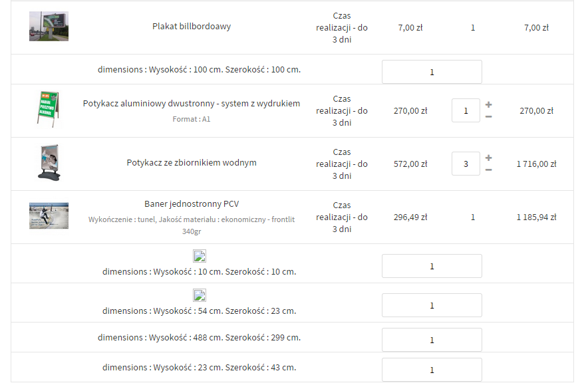Screen dimensions: 588x391
Task: Decrease quantity of Potykacz aluminiowy dwustronny
Action: [x=489, y=117]
